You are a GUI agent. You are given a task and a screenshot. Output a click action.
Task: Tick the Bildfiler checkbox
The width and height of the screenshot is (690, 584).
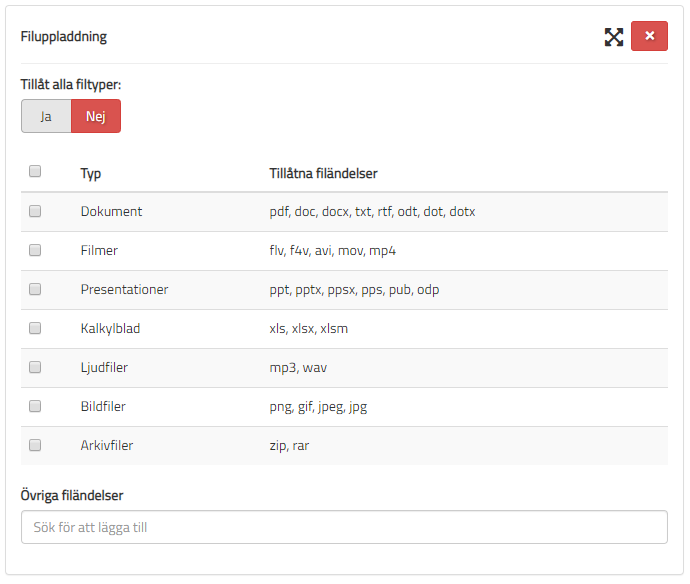35,406
